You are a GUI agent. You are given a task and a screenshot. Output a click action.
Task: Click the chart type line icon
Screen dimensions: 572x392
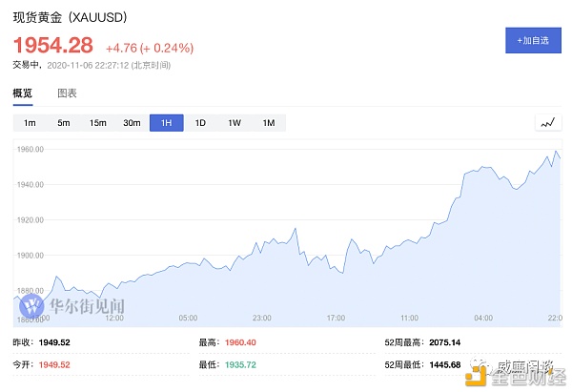tap(548, 123)
